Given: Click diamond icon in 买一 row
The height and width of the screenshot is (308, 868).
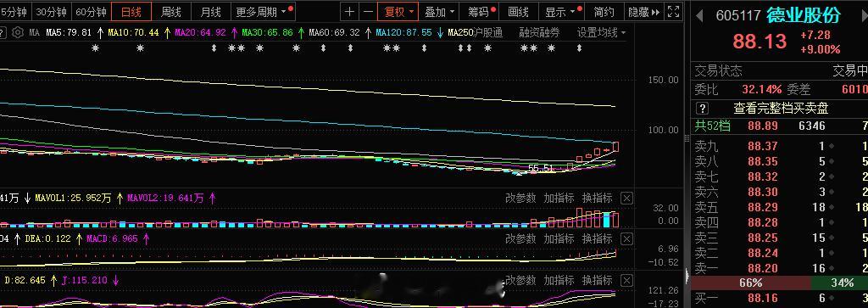Looking at the screenshot, I should (x=831, y=299).
